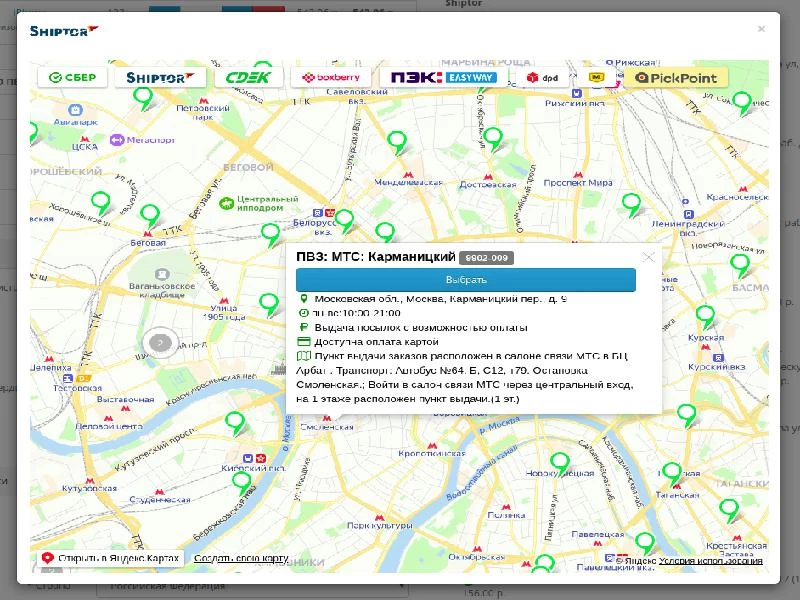Click the Центральный ипподром green icon

pyautogui.click(x=226, y=204)
